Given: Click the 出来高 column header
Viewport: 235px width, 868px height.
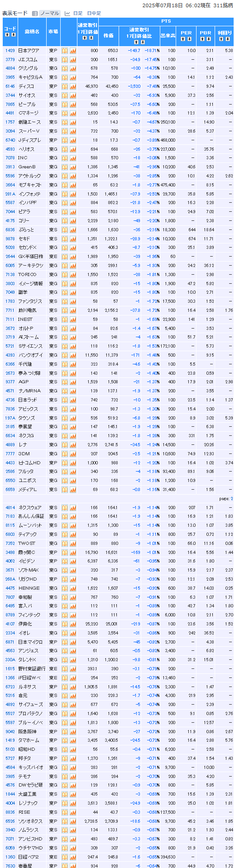Looking at the screenshot, I should [168, 35].
